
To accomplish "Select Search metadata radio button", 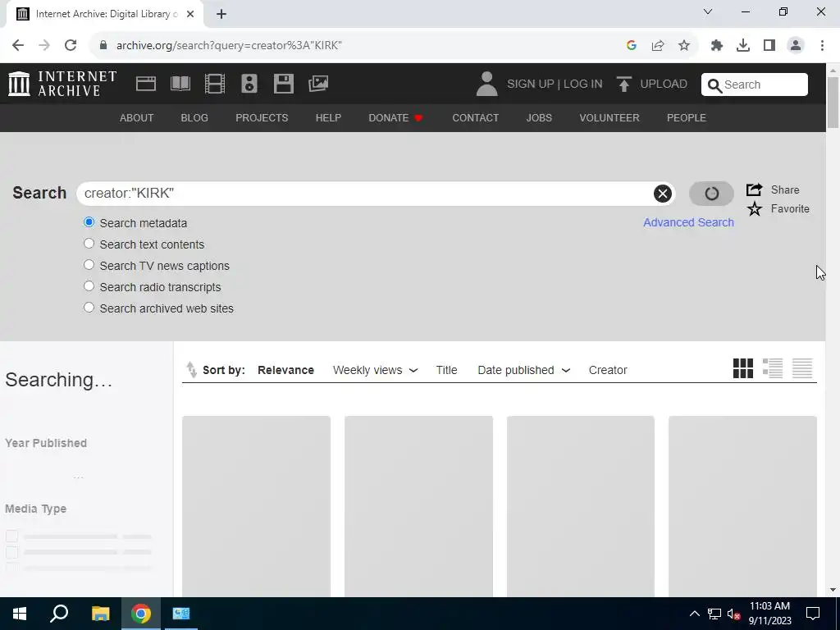I will coord(89,222).
